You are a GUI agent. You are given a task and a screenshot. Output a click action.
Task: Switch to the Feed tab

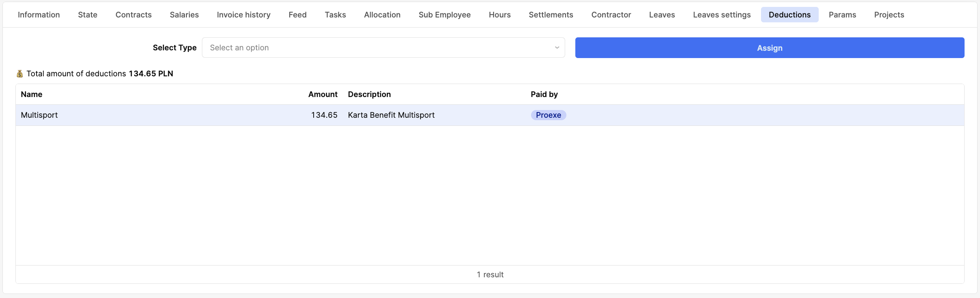[x=297, y=15]
